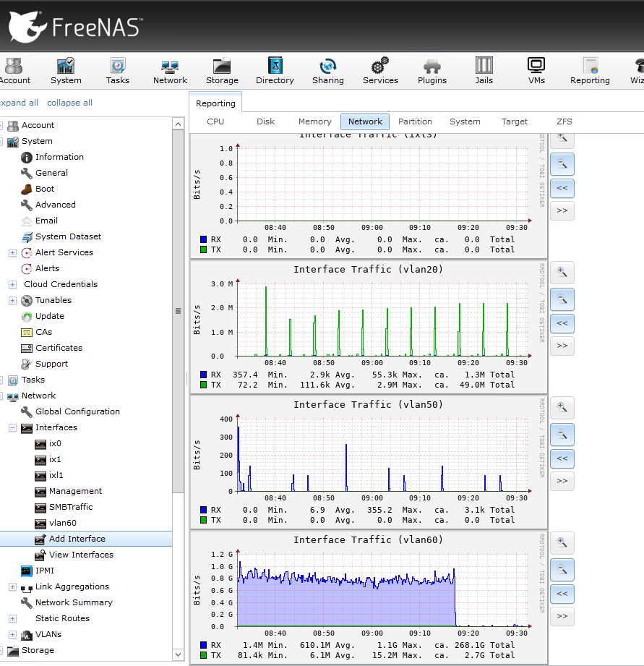Select the Management interface
The width and height of the screenshot is (644, 666).
[x=75, y=492]
